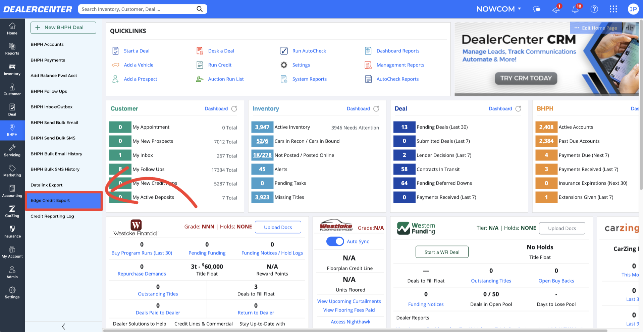Open the Funding Notices / Hold Logs link
Image resolution: width=644 pixels, height=332 pixels.
click(x=272, y=253)
